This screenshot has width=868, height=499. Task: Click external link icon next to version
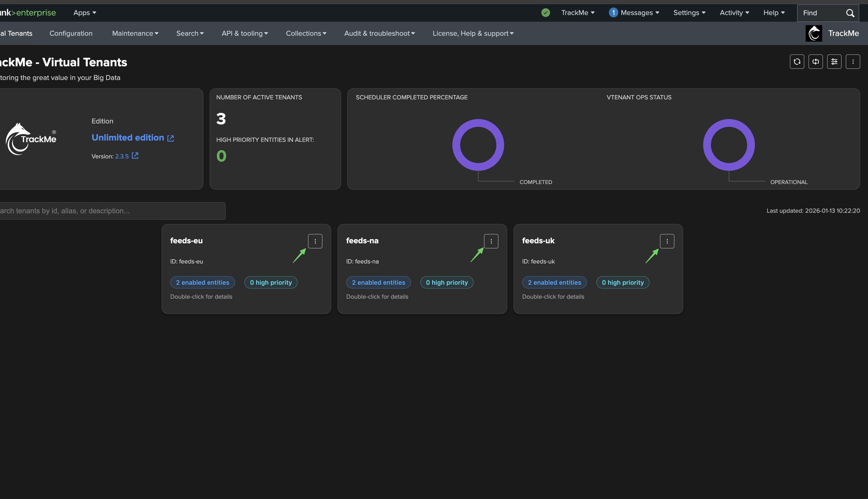point(135,156)
